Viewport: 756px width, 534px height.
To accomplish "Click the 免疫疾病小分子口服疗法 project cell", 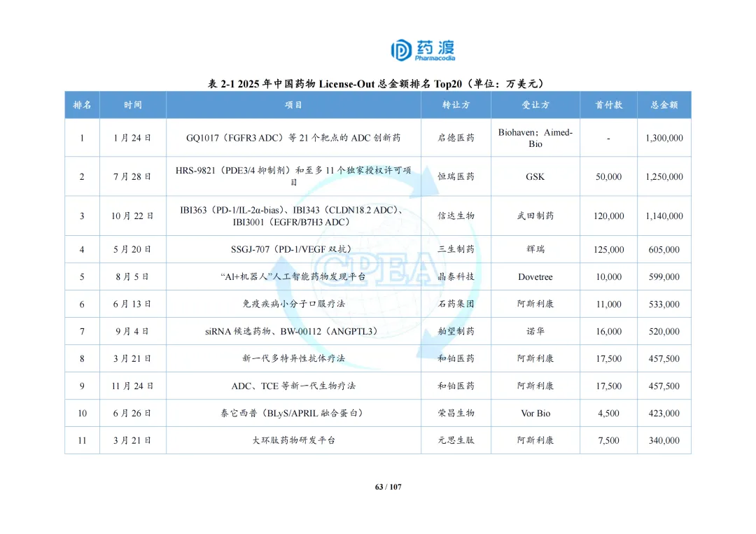I will [293, 304].
